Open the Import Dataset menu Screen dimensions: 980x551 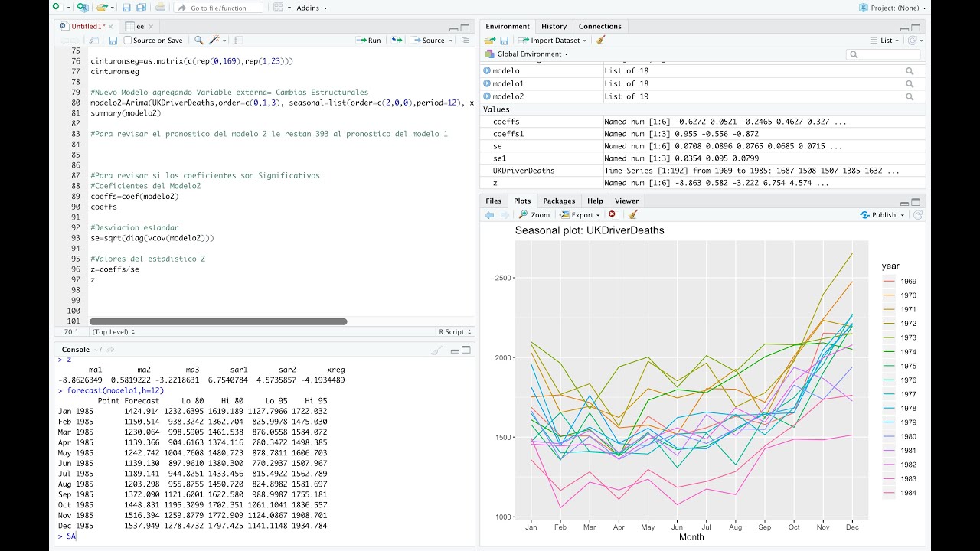click(551, 40)
